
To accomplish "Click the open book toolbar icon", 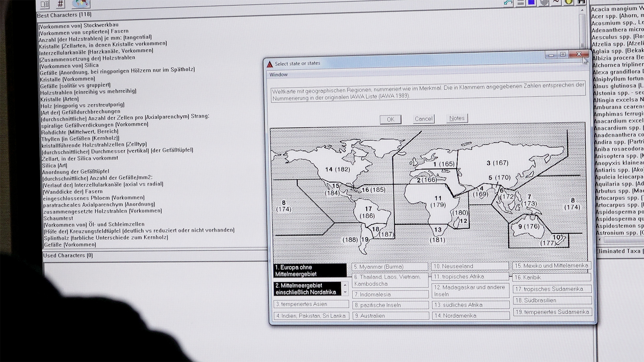I will (45, 4).
